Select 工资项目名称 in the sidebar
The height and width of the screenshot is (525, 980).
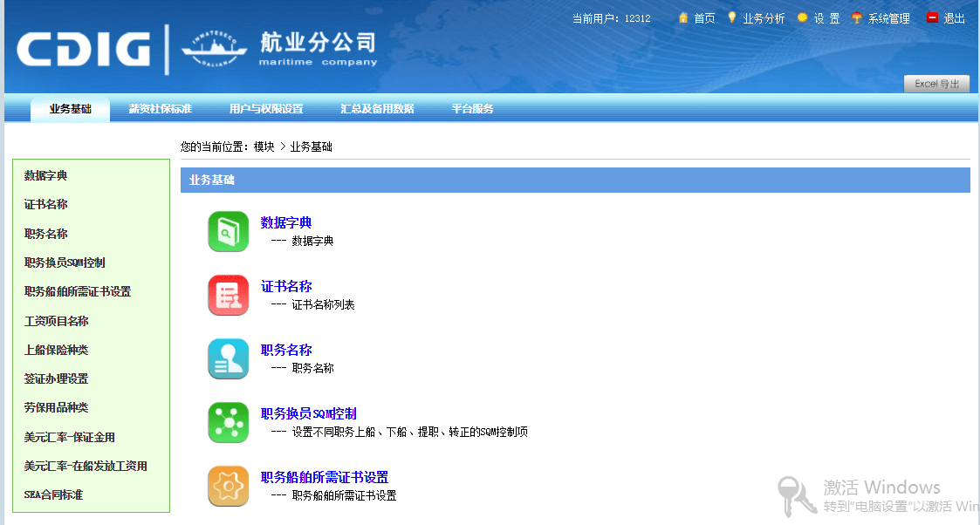point(56,321)
